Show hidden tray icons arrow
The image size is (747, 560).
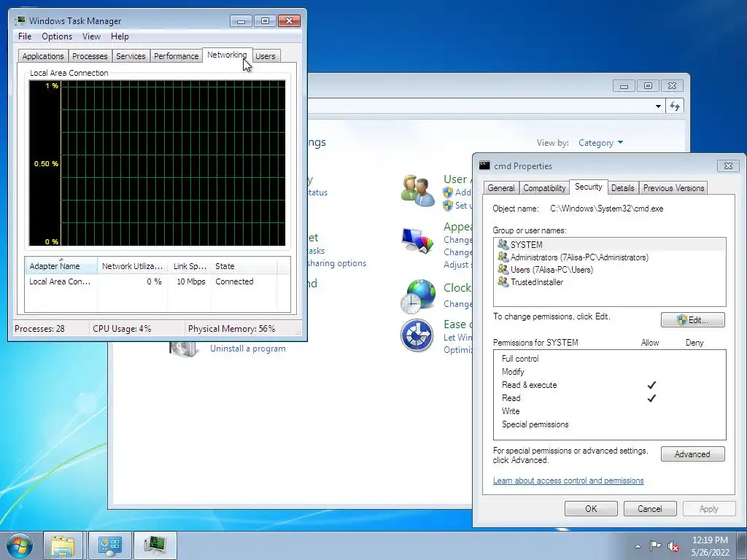pyautogui.click(x=638, y=546)
